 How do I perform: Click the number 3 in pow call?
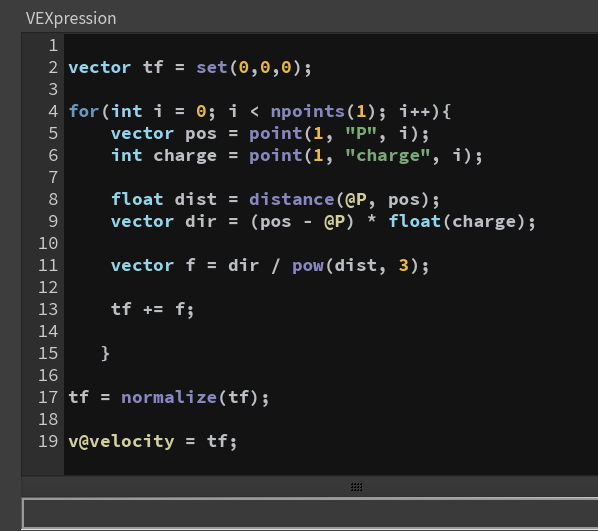[x=403, y=266]
